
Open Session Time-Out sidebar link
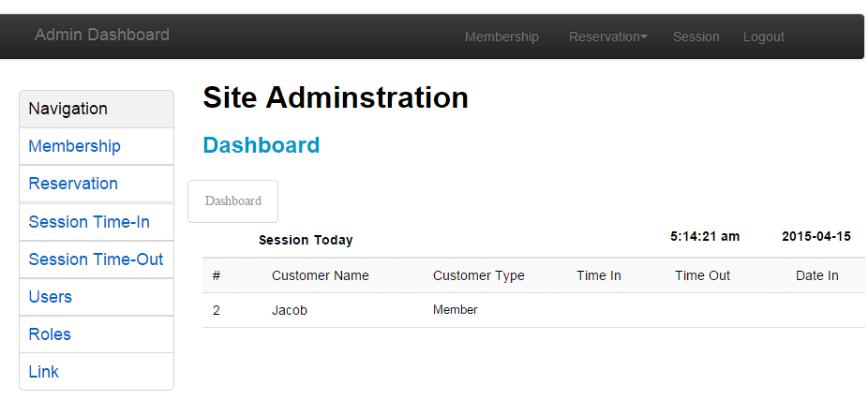pyautogui.click(x=97, y=259)
